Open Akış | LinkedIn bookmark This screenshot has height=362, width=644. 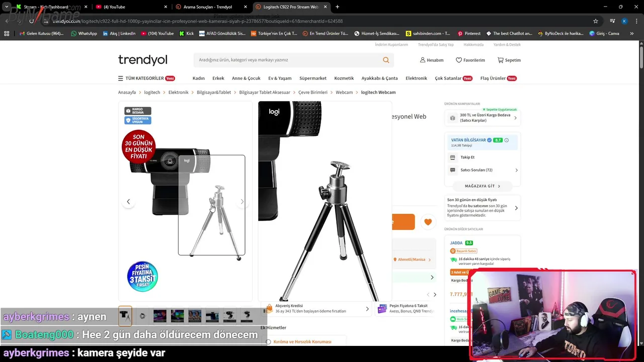119,33
